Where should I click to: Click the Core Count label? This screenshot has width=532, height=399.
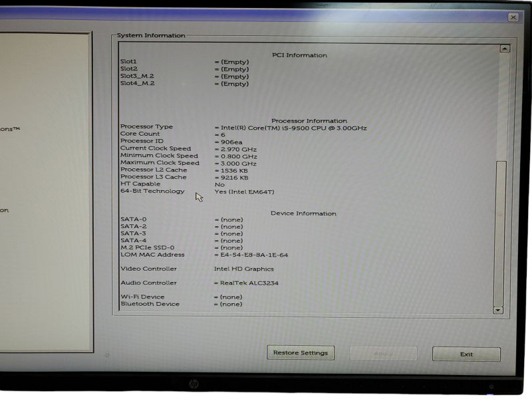[x=140, y=134]
